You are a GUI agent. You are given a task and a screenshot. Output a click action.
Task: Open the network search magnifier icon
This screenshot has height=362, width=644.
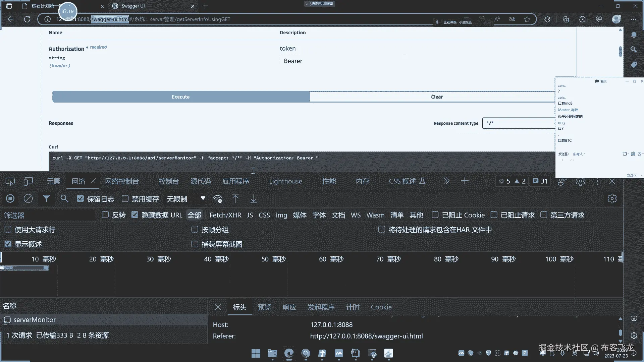64,199
